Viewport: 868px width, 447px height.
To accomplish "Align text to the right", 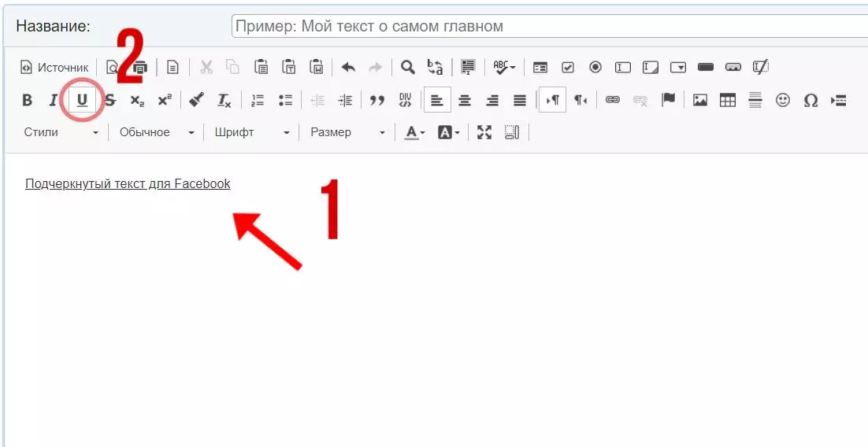I will [x=492, y=100].
